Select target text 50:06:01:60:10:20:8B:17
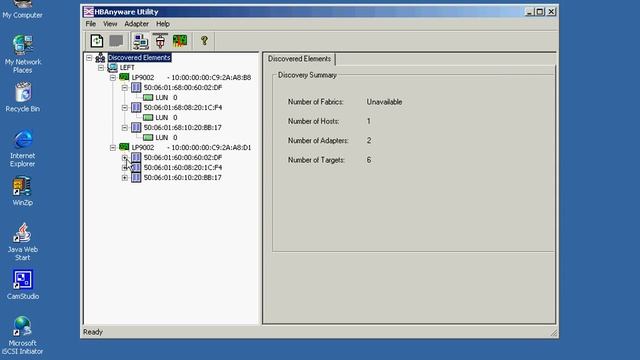This screenshot has height=360, width=640. coord(182,178)
